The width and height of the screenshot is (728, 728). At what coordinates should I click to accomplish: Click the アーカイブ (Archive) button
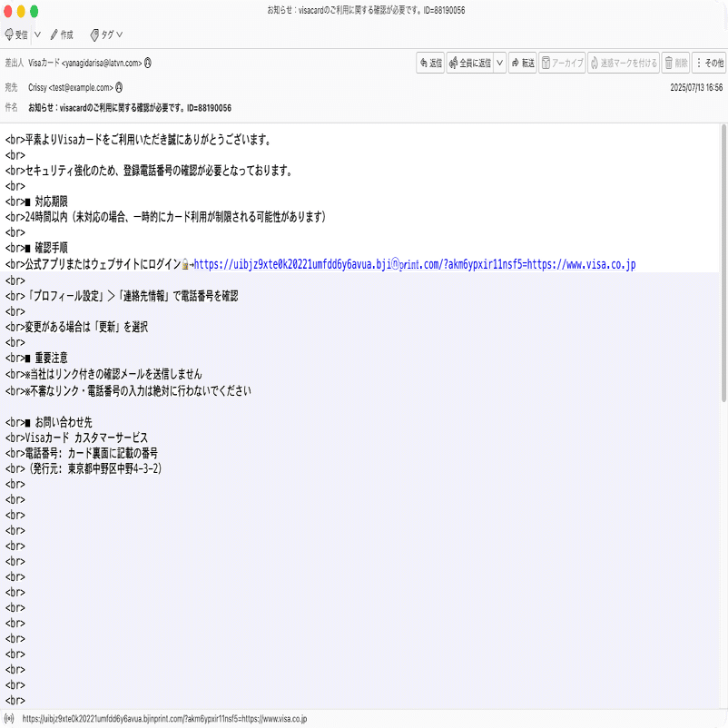[x=562, y=63]
